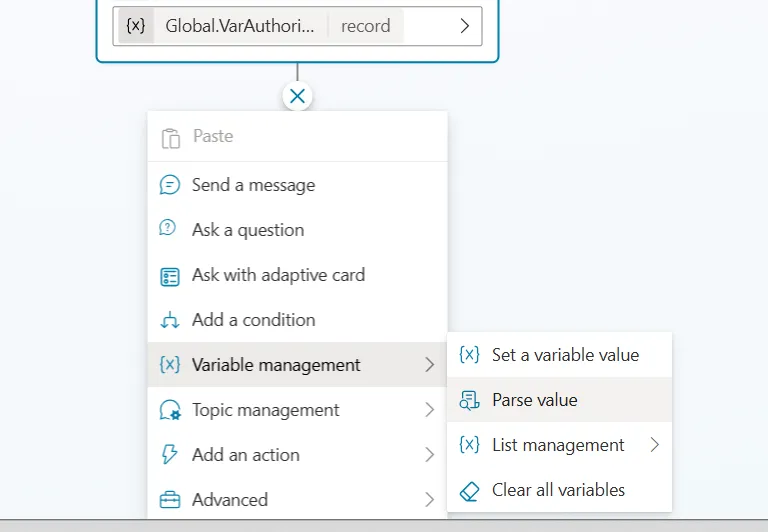Viewport: 768px width, 532px height.
Task: Open Topic management submenu
Action: coord(297,410)
